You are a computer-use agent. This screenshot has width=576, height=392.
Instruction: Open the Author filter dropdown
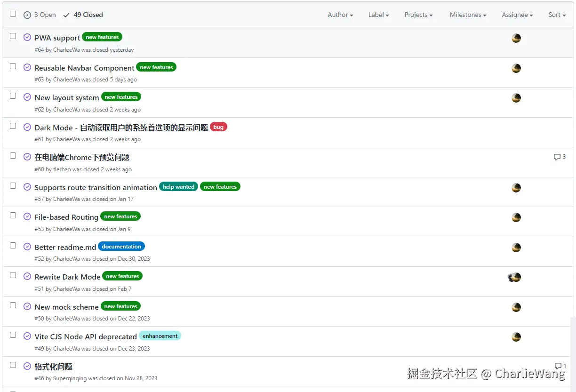pyautogui.click(x=340, y=15)
